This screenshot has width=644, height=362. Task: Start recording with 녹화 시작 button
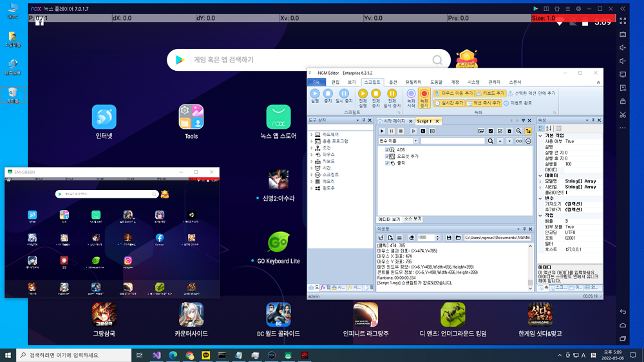click(411, 99)
